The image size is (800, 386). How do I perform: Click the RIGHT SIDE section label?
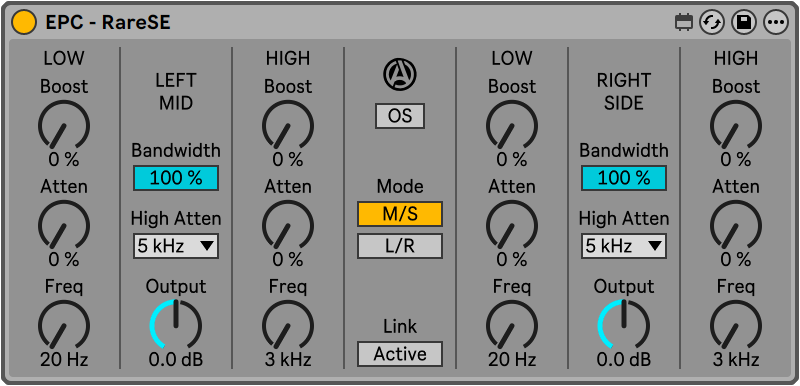(x=623, y=92)
